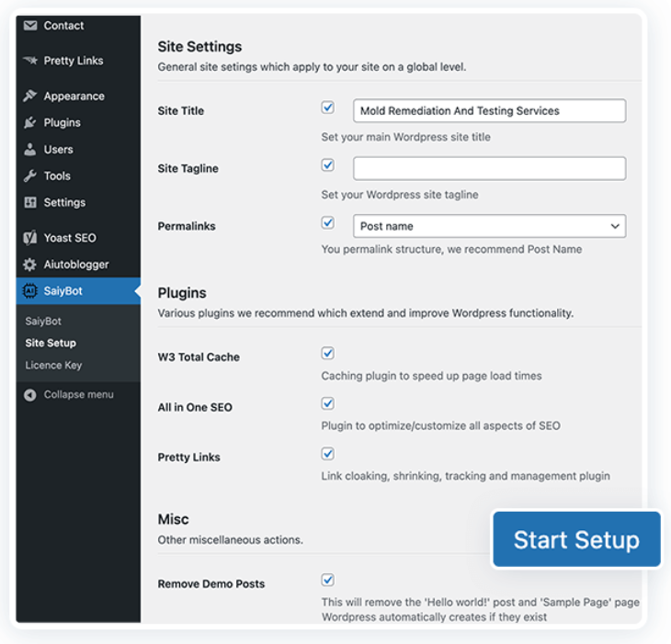Viewport: 671px width, 644px height.
Task: Click the Collapse menu arrow icon
Action: pyautogui.click(x=30, y=395)
